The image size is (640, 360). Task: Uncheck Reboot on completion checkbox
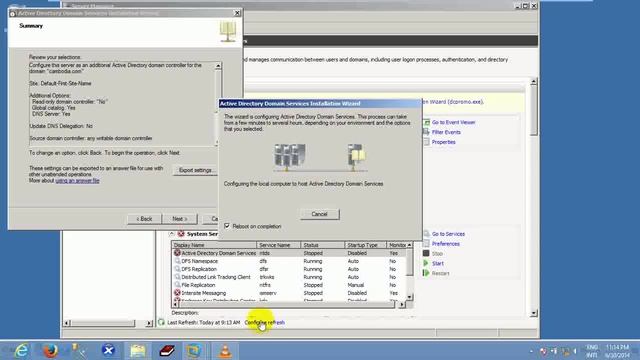click(227, 226)
